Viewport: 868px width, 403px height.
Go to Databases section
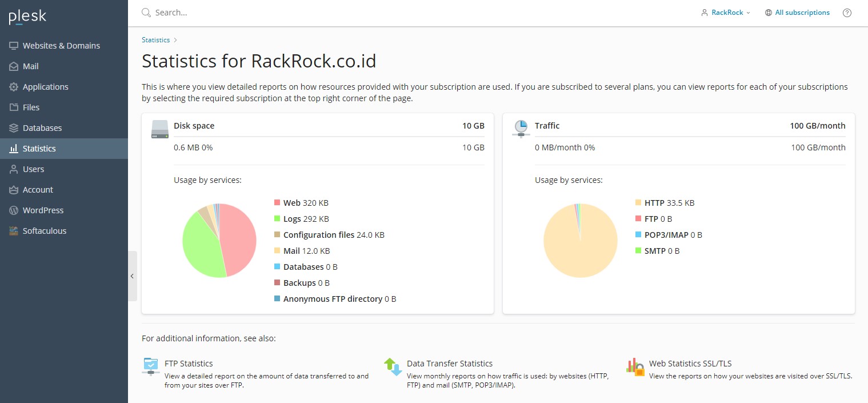(x=64, y=128)
